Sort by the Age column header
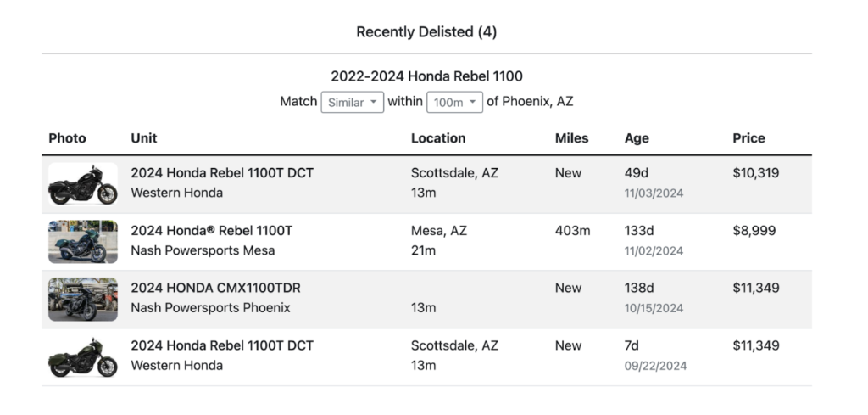The image size is (868, 415). (637, 138)
